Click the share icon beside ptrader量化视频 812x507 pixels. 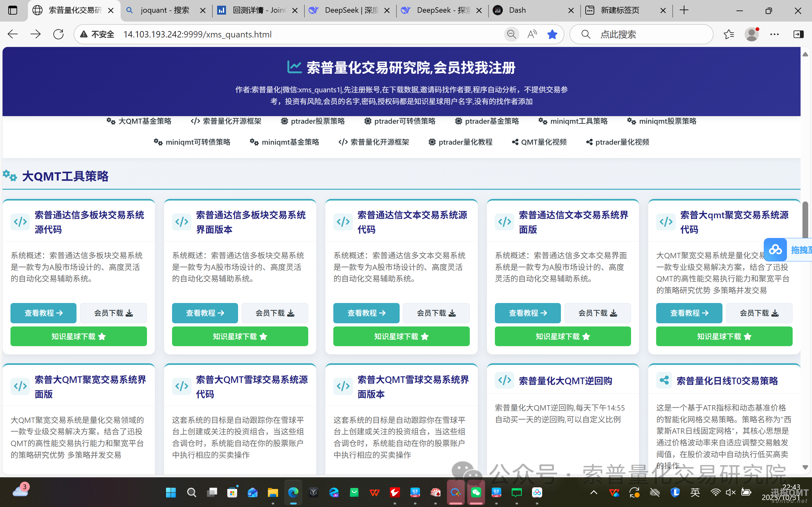pyautogui.click(x=589, y=142)
